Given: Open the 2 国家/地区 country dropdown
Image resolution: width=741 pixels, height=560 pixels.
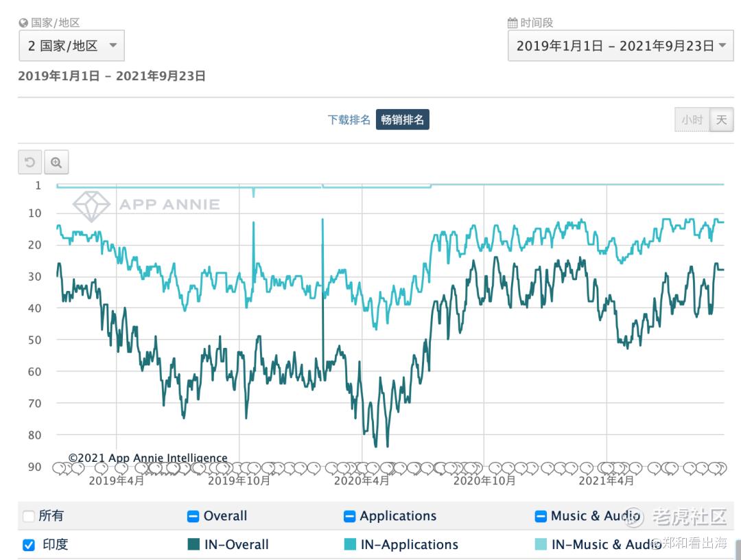Looking at the screenshot, I should (x=72, y=45).
